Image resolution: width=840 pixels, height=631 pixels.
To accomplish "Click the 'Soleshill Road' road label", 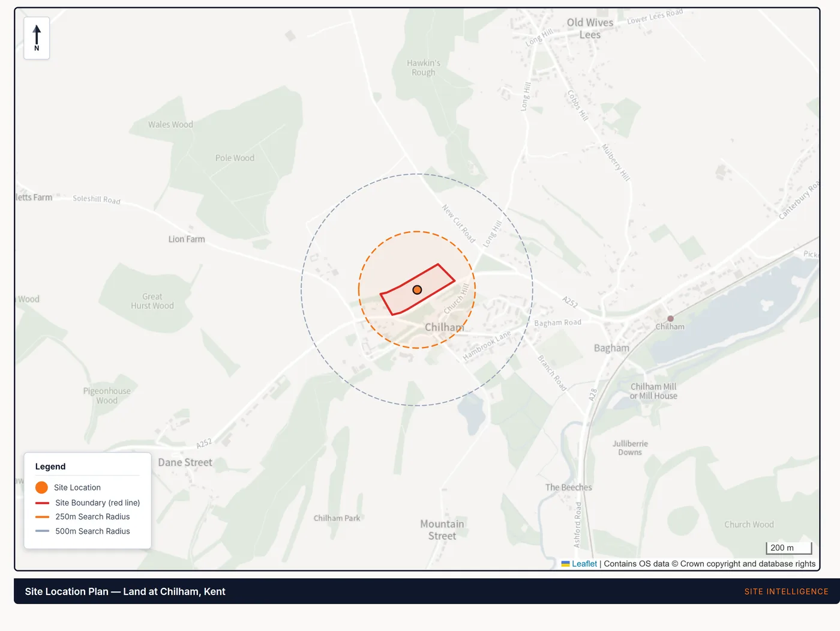I will (x=97, y=199).
